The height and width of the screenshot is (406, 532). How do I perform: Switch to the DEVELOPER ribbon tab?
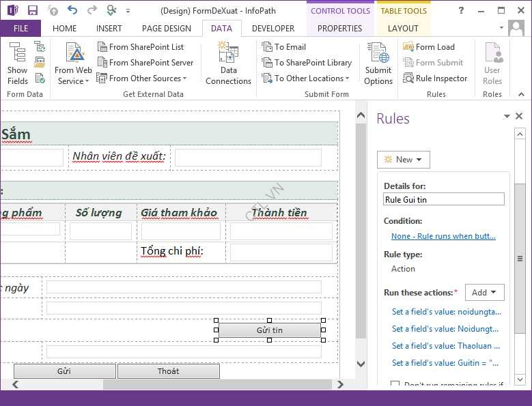273,29
